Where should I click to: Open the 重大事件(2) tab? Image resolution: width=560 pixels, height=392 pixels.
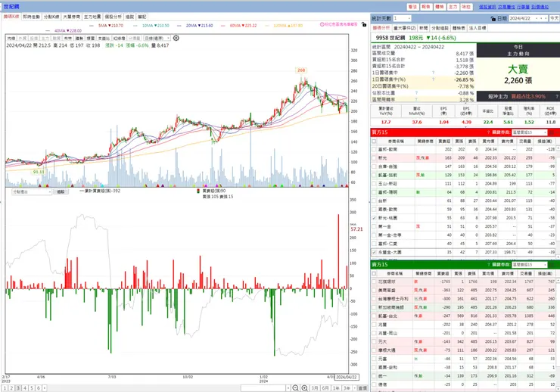(x=404, y=28)
